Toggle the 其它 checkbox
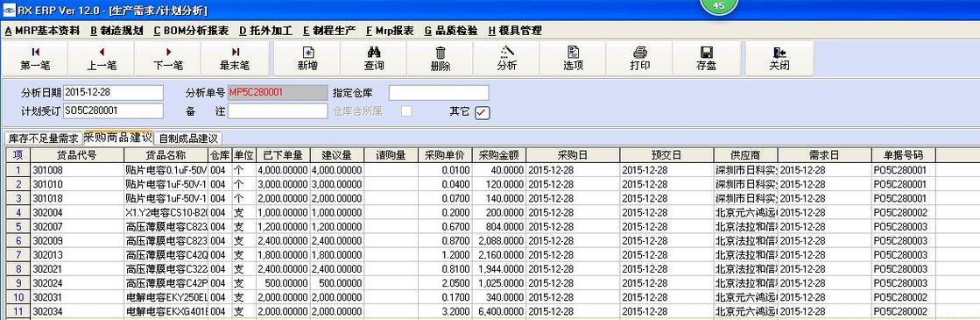The image size is (980, 320). coord(483,113)
